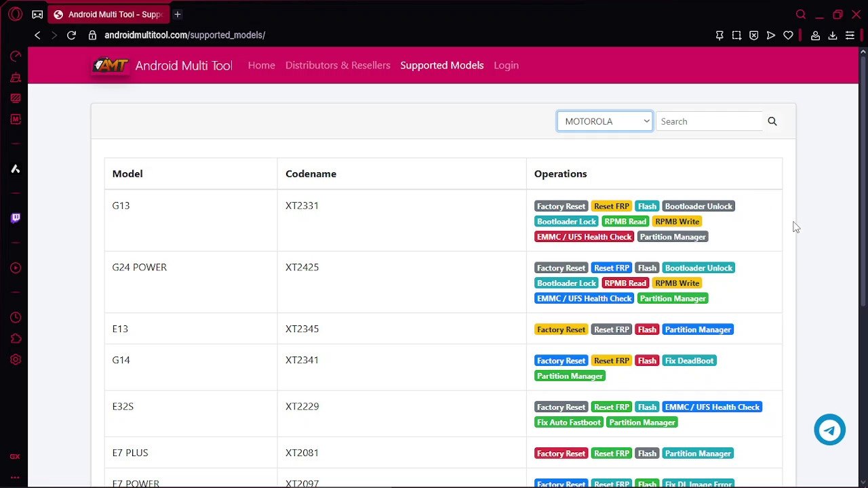Select the Supported Models nav item
This screenshot has height=488, width=868.
point(442,65)
